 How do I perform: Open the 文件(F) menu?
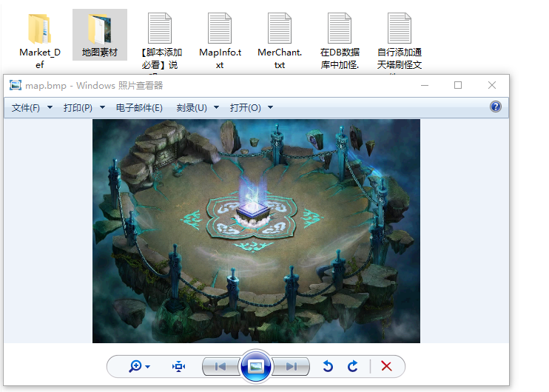26,107
